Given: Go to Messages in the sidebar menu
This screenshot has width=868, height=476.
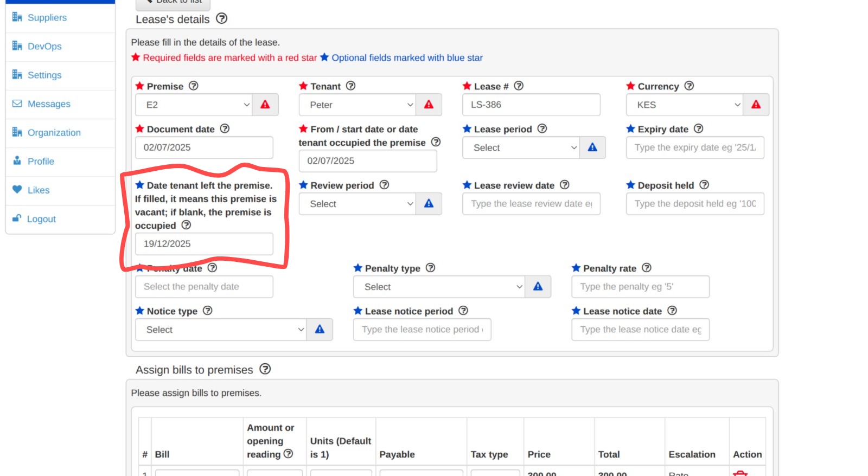Looking at the screenshot, I should click(49, 104).
